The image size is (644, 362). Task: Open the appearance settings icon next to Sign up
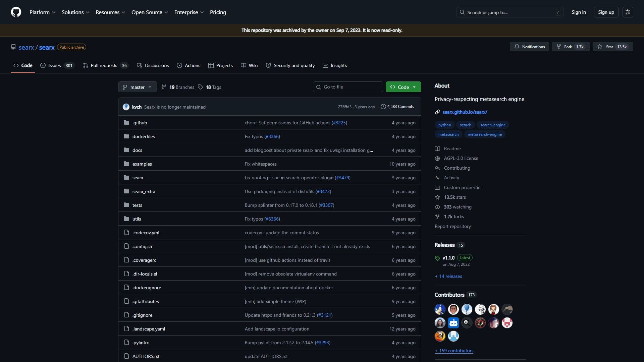coord(628,12)
